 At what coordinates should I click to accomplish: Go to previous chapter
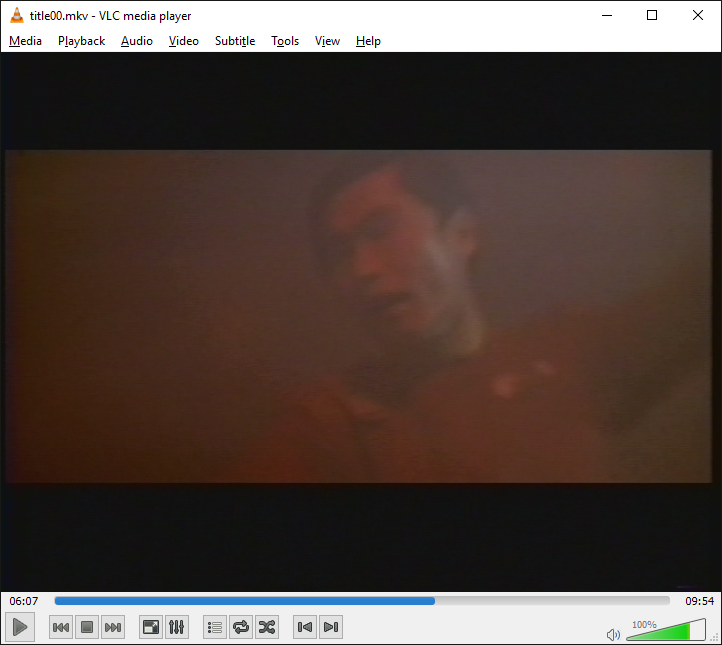[305, 627]
